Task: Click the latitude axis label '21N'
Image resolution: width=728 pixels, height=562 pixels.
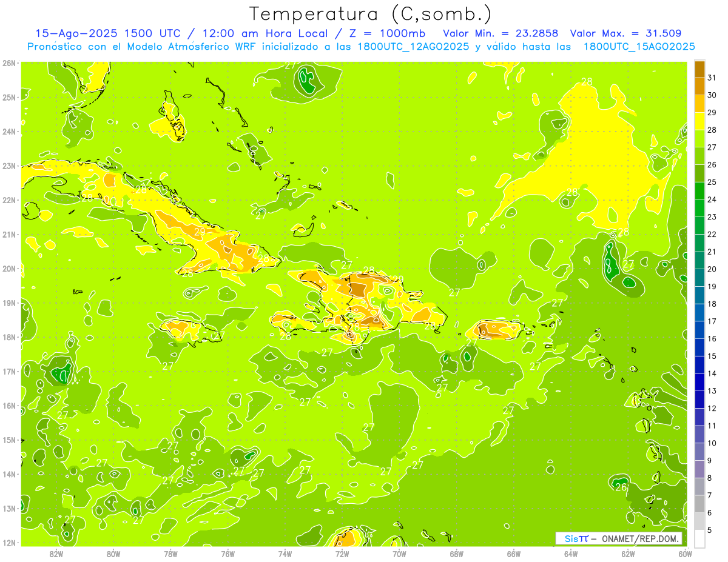Action: tap(9, 234)
